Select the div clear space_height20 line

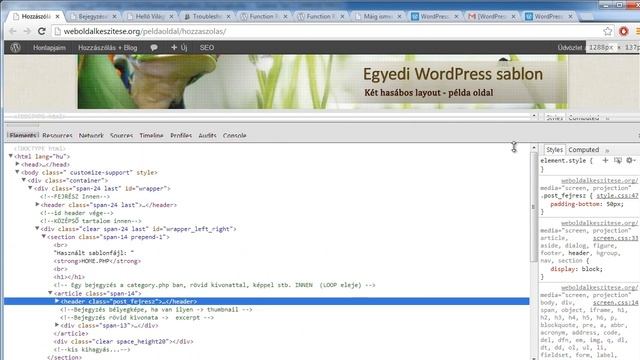pos(124,342)
